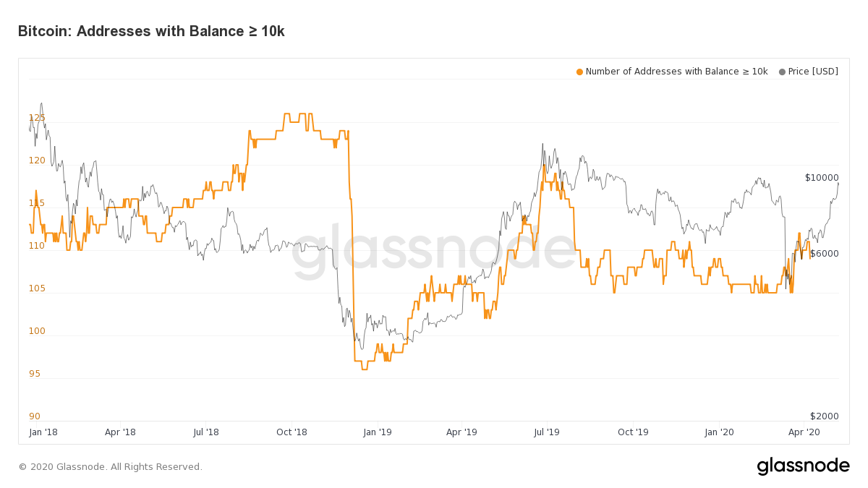Click the Jan '18 x-axis label
The height and width of the screenshot is (488, 868).
(x=43, y=432)
